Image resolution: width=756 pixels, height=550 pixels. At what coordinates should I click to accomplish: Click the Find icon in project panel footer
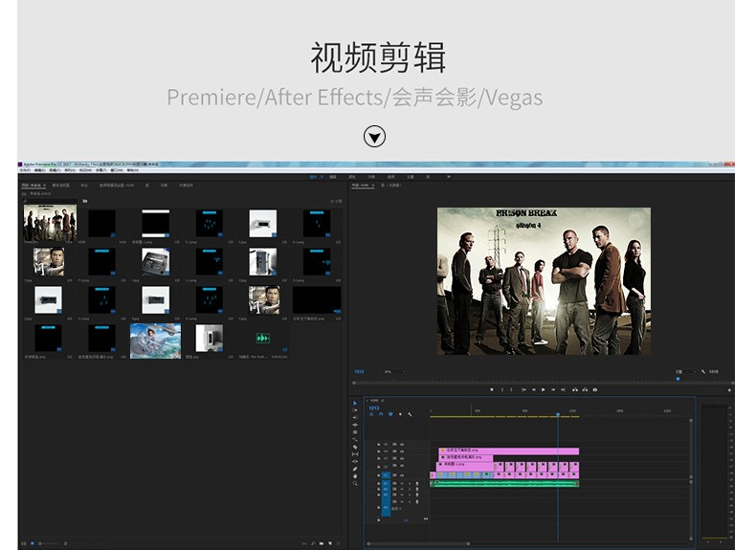point(313,543)
